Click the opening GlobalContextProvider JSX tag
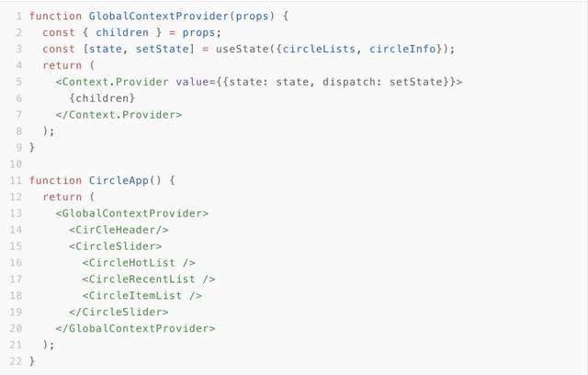The height and width of the screenshot is (375, 588). [132, 213]
